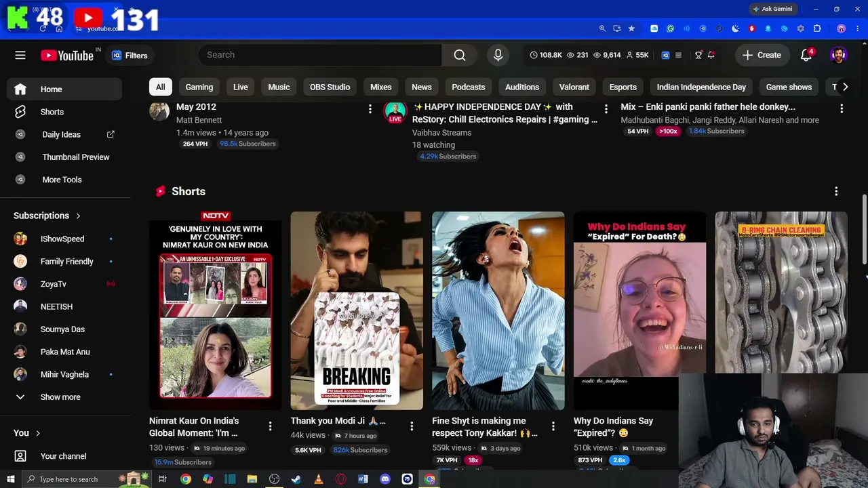The image size is (868, 488).
Task: Play the O-ring chain cleaning short
Action: click(781, 292)
